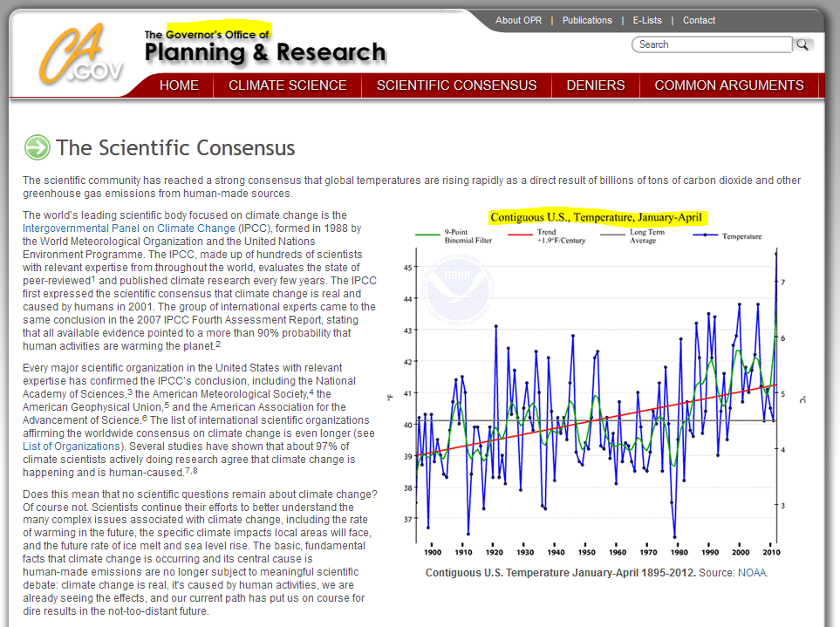This screenshot has height=627, width=840.
Task: Open the DENIERS navigation tab
Action: click(596, 85)
